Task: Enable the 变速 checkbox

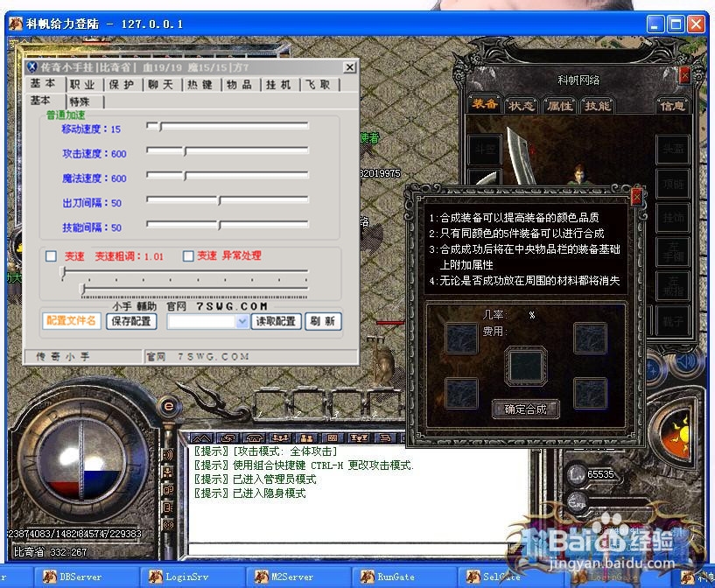Action: (x=48, y=256)
